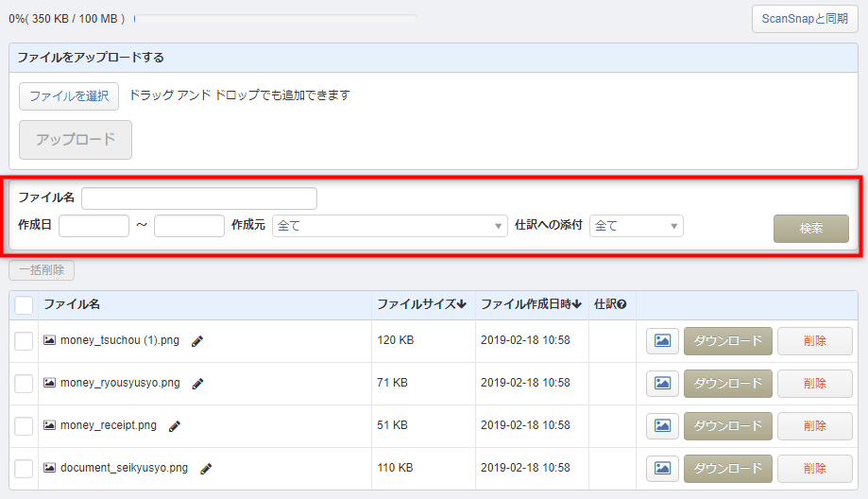Focus the 作成日 start date field

(x=94, y=226)
